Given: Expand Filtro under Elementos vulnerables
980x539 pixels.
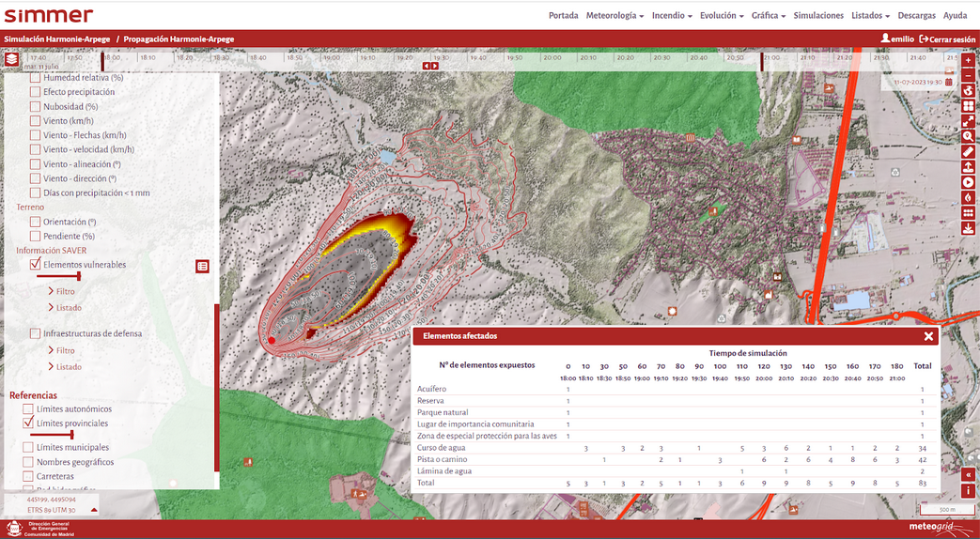Looking at the screenshot, I should [61, 292].
